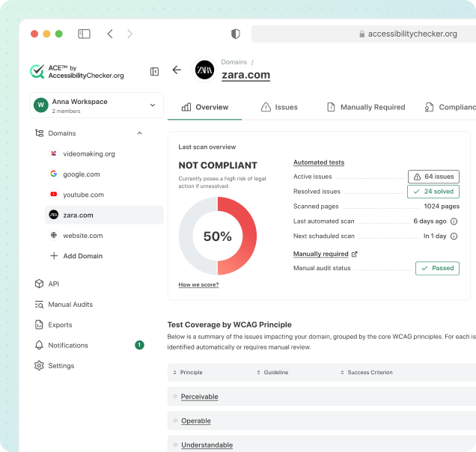Expand the Understandable row
This screenshot has width=476, height=452.
(322, 444)
